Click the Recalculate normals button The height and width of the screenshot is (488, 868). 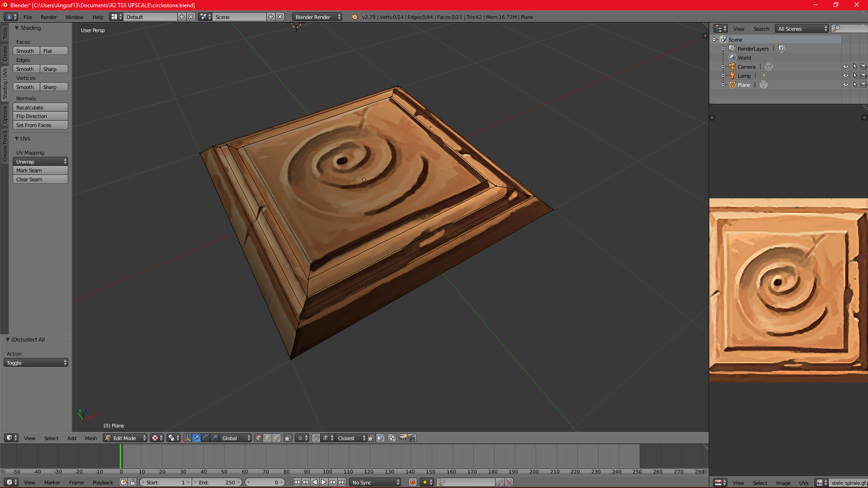[x=40, y=107]
